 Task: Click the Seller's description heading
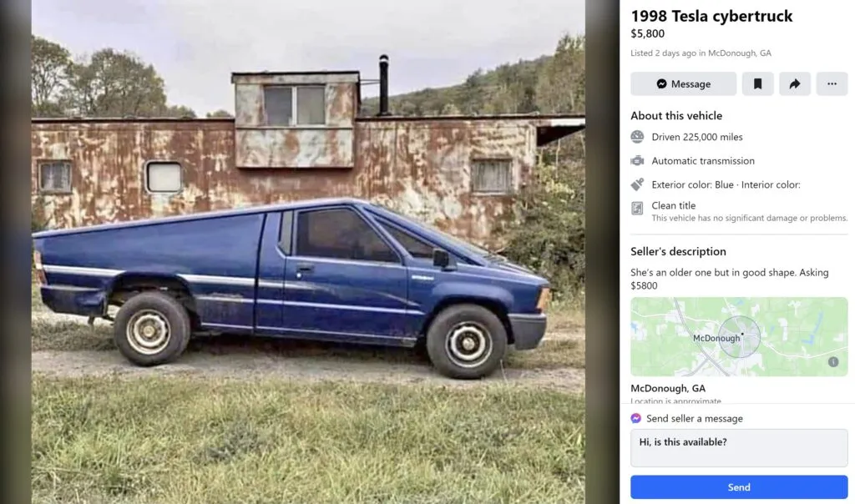pos(678,252)
